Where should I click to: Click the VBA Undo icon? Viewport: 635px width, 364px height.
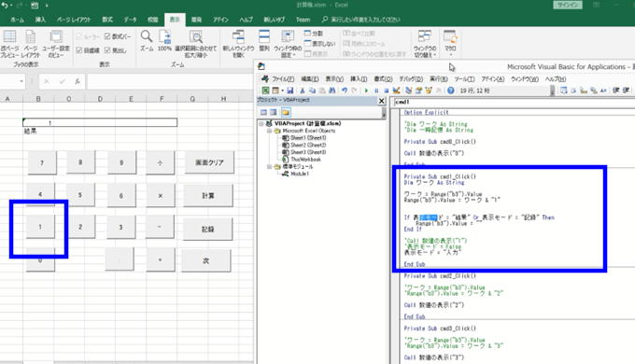coord(345,91)
